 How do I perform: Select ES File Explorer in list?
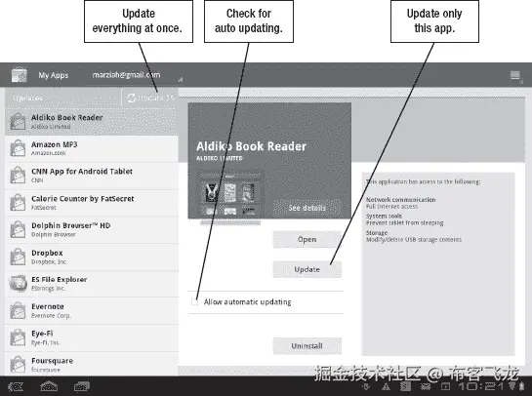coord(92,284)
